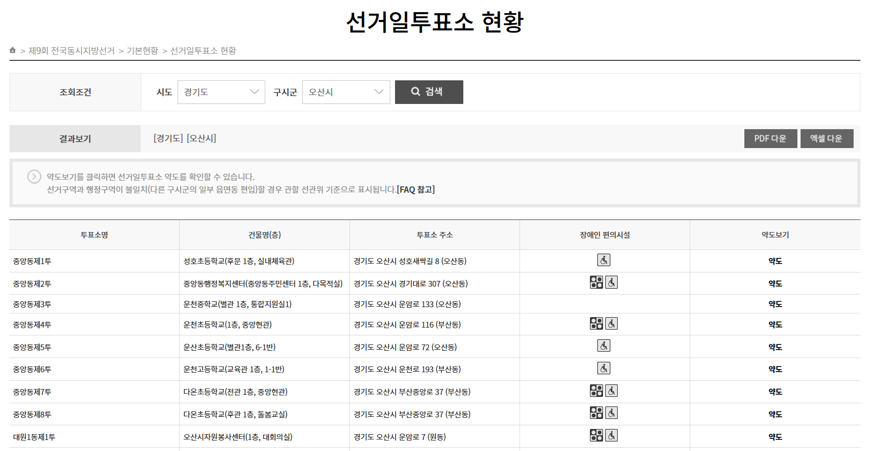Click building name 중앙동행정복지센터 cell
872x451 pixels.
pyautogui.click(x=263, y=284)
